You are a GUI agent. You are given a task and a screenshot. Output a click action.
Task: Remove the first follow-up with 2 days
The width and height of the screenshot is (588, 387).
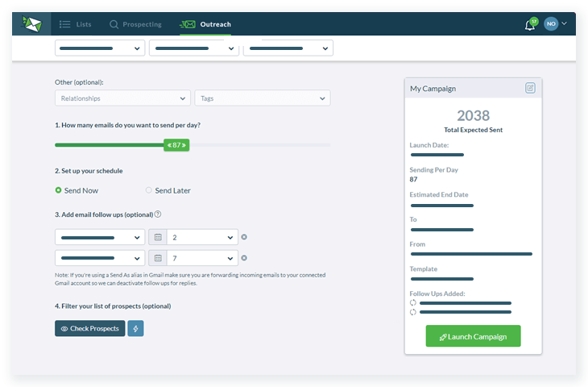coord(244,237)
